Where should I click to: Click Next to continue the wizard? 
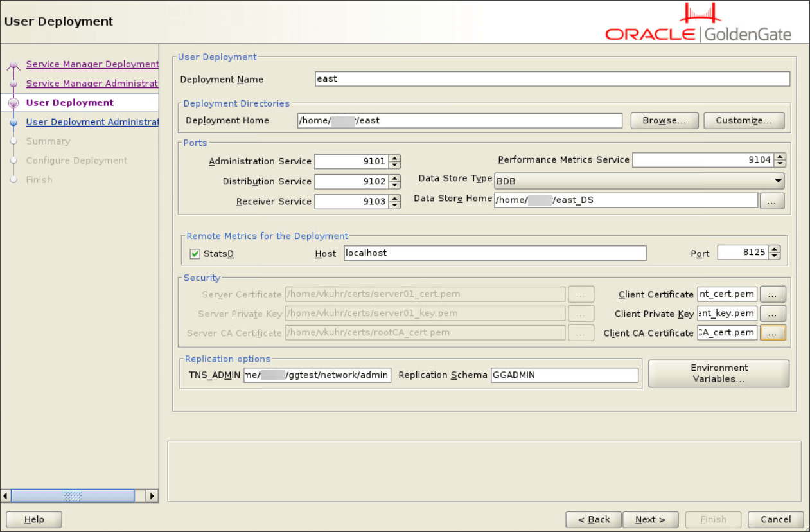[650, 519]
